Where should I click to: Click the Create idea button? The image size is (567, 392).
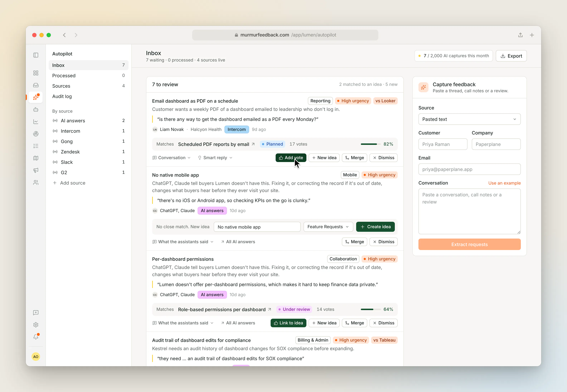tap(375, 227)
